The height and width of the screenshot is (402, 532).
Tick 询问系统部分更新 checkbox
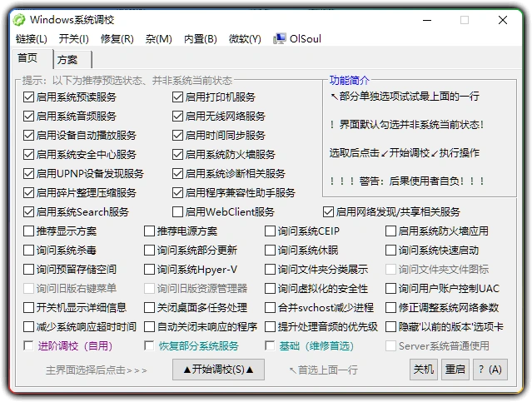[x=149, y=251]
